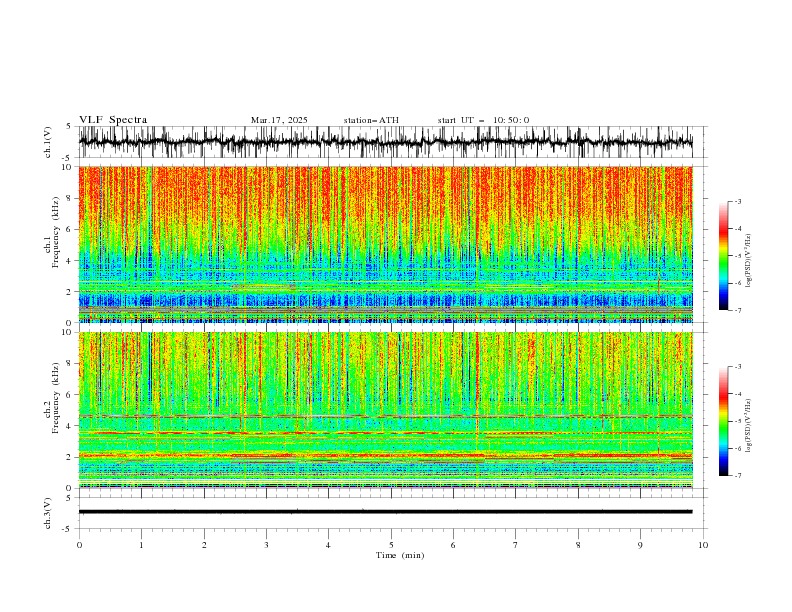Click the "5" minute tick on the time axis
Viewport: 792px width, 612px height.
[391, 545]
